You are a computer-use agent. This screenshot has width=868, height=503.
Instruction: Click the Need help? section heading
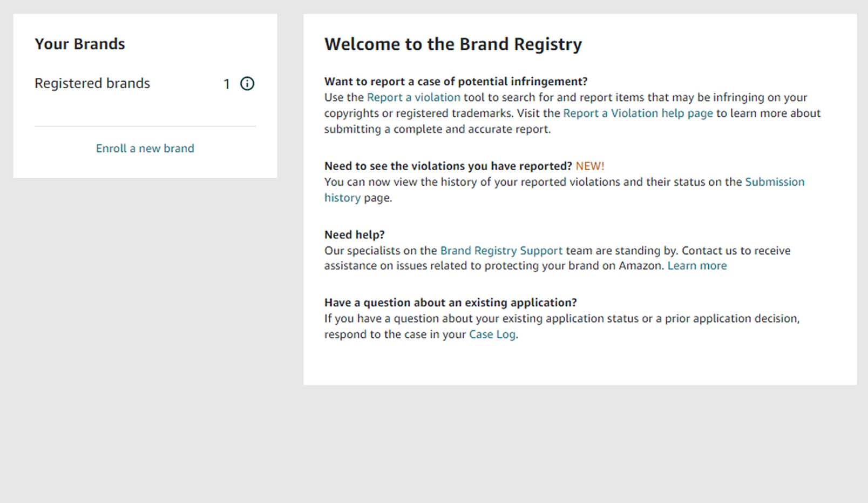pyautogui.click(x=354, y=234)
